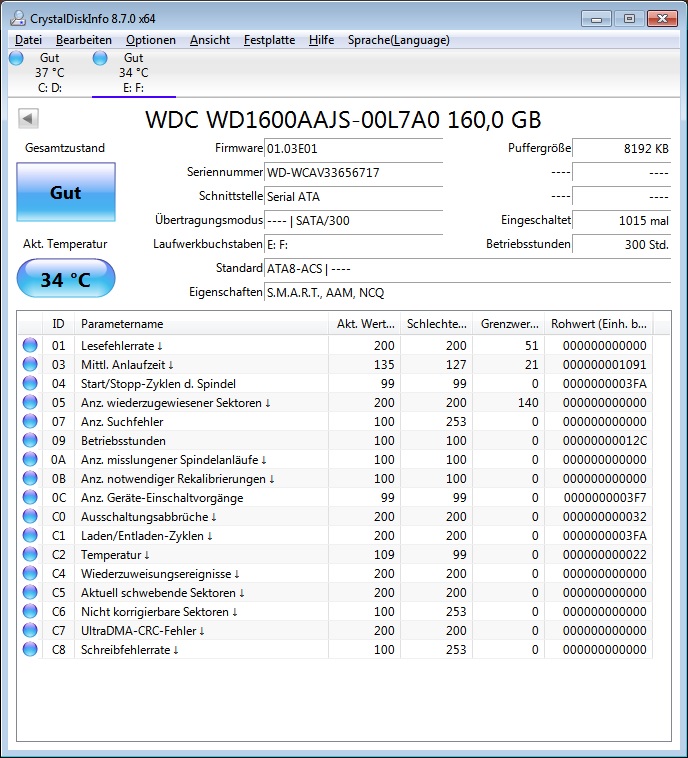Click status orb of Anz. Suchfehler row
Viewport: 688px width, 758px height.
[30, 421]
